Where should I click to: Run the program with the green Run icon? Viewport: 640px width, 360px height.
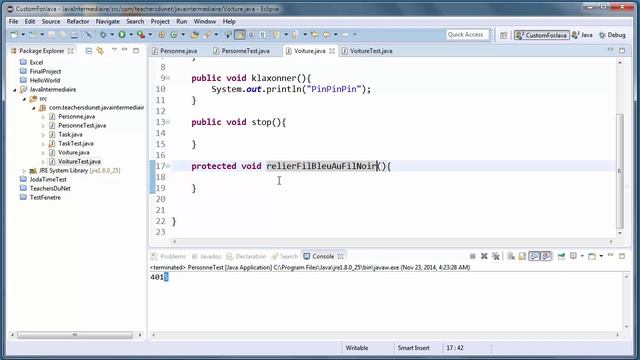[x=122, y=35]
